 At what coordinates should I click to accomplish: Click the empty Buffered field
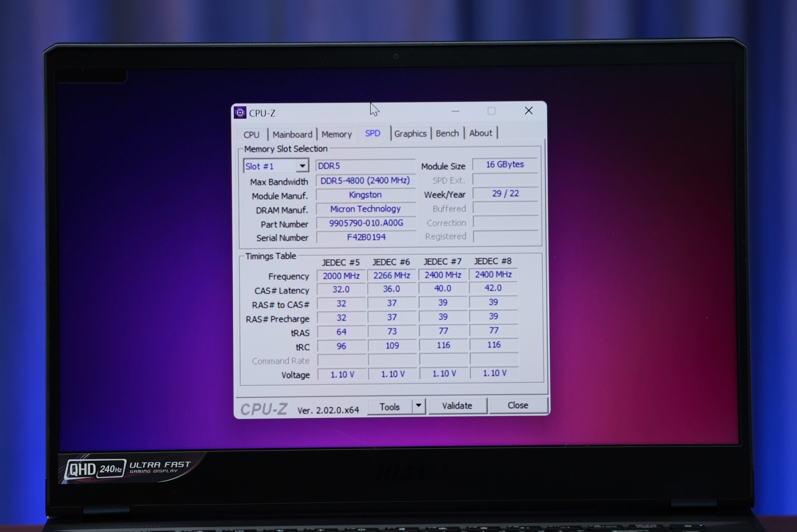click(505, 208)
